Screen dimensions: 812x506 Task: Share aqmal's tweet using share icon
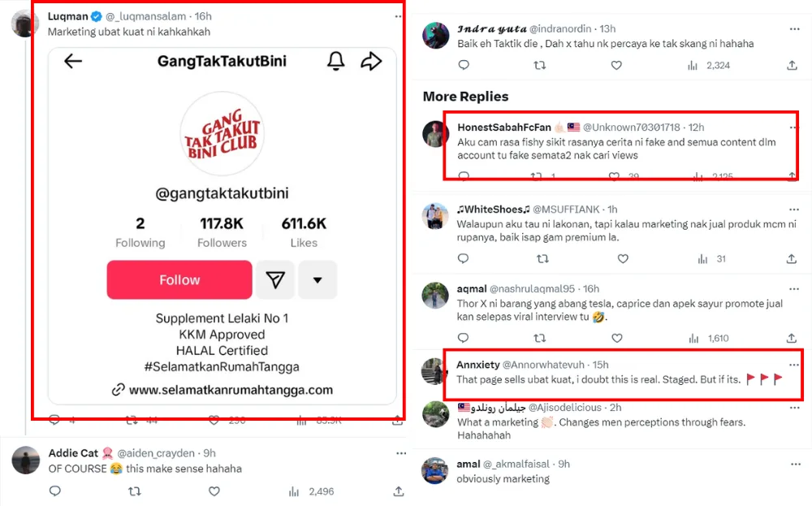(792, 338)
